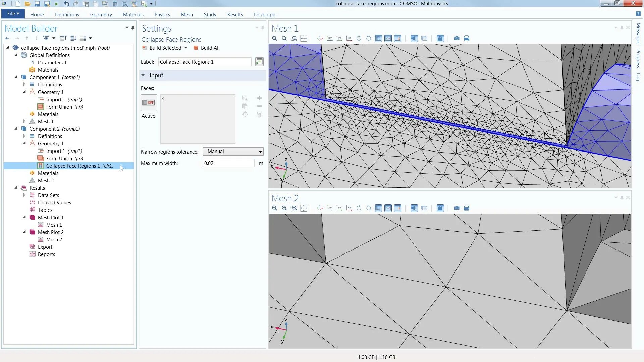Screen dimensions: 644x362
Task: Open the File menu
Action: 13,14
